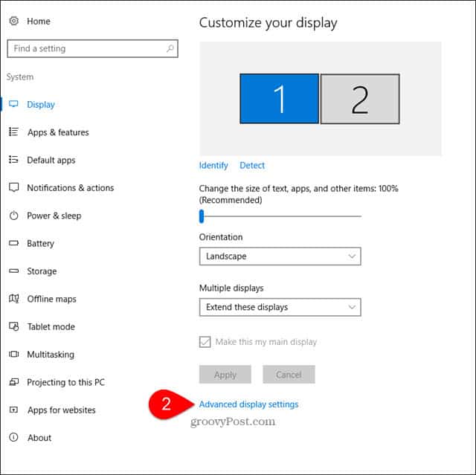Open Storage settings section
476x475 pixels.
[42, 271]
